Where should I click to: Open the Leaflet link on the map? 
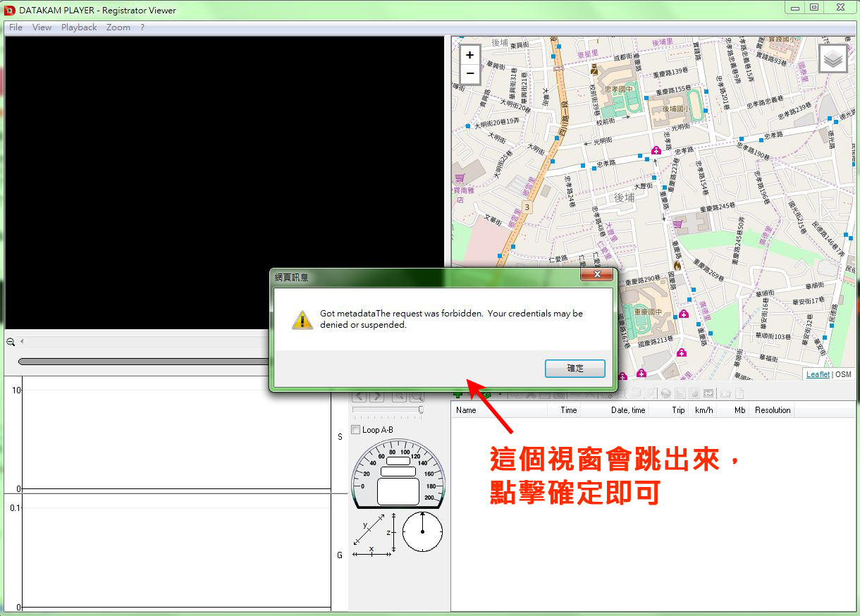818,374
